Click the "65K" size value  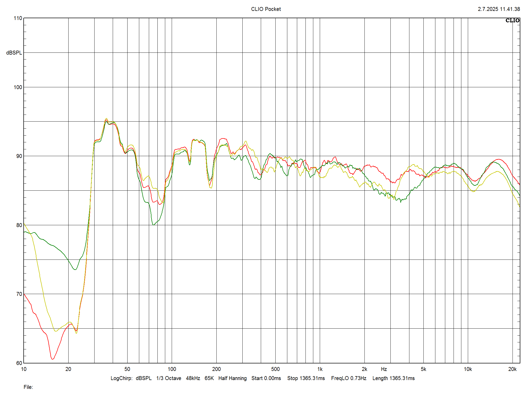[209, 378]
